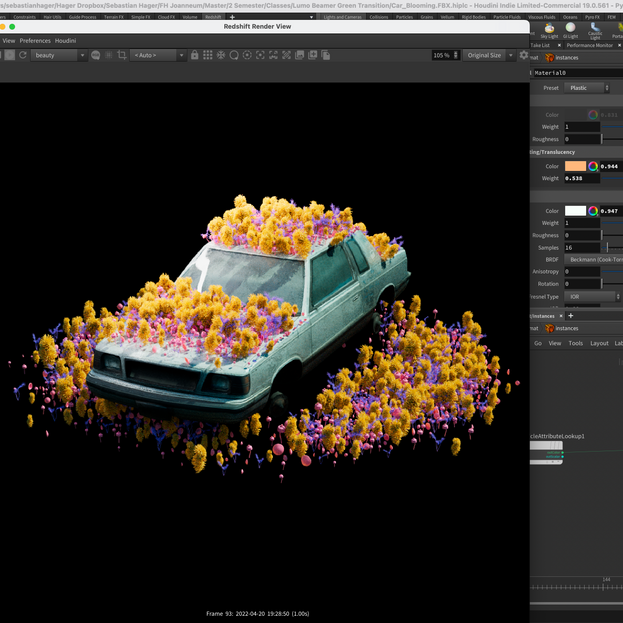Image resolution: width=623 pixels, height=623 pixels.
Task: Click the dotted-circle target icon
Action: [247, 55]
